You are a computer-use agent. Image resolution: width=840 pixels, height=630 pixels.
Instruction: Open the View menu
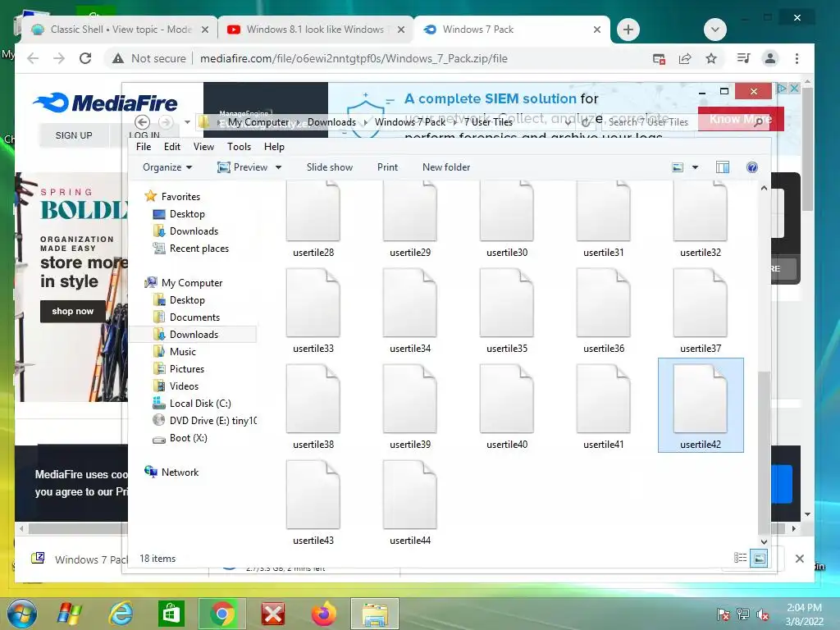pos(203,147)
